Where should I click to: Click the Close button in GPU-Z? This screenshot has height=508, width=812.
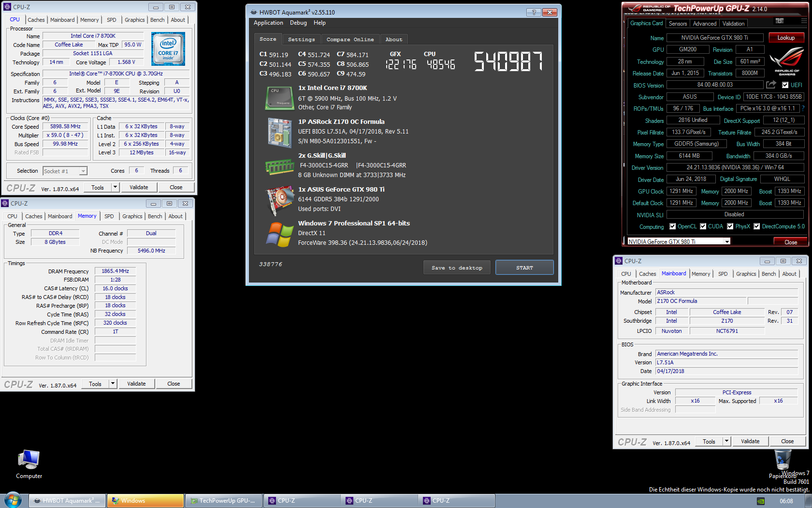[x=791, y=242]
